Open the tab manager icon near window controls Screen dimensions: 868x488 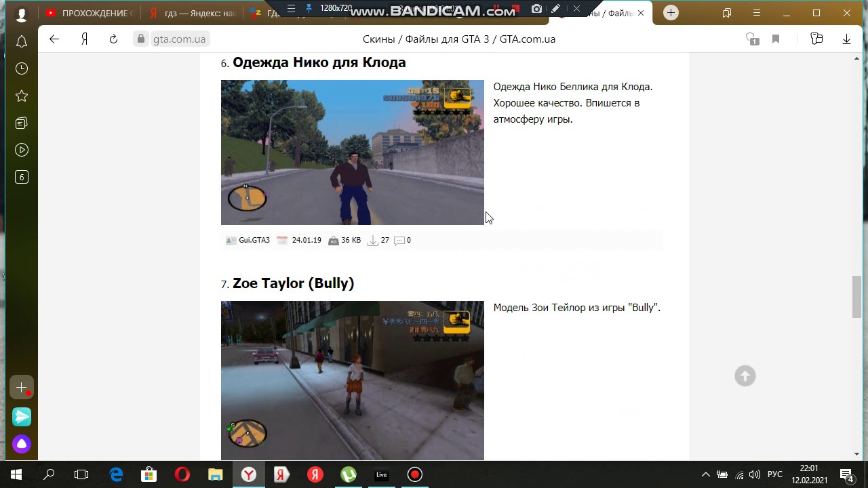point(727,13)
